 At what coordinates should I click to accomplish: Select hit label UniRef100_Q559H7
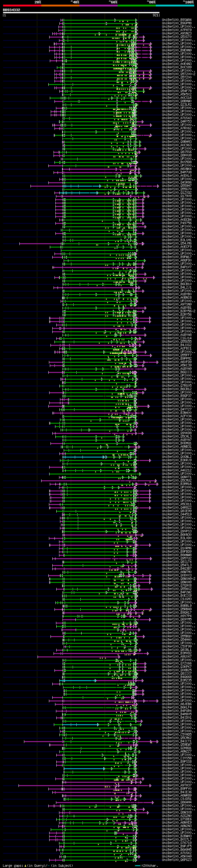click(x=177, y=186)
